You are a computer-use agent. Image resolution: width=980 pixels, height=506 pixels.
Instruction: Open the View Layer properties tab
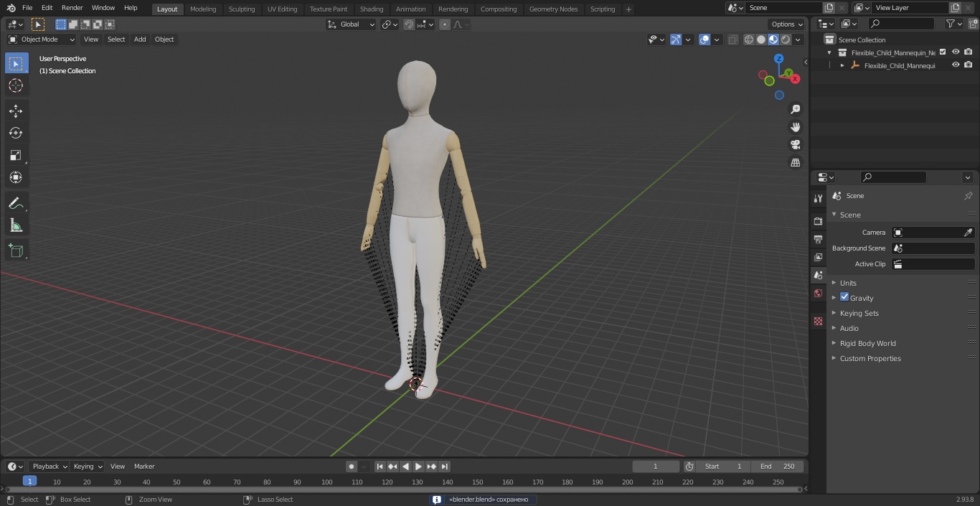tap(818, 257)
